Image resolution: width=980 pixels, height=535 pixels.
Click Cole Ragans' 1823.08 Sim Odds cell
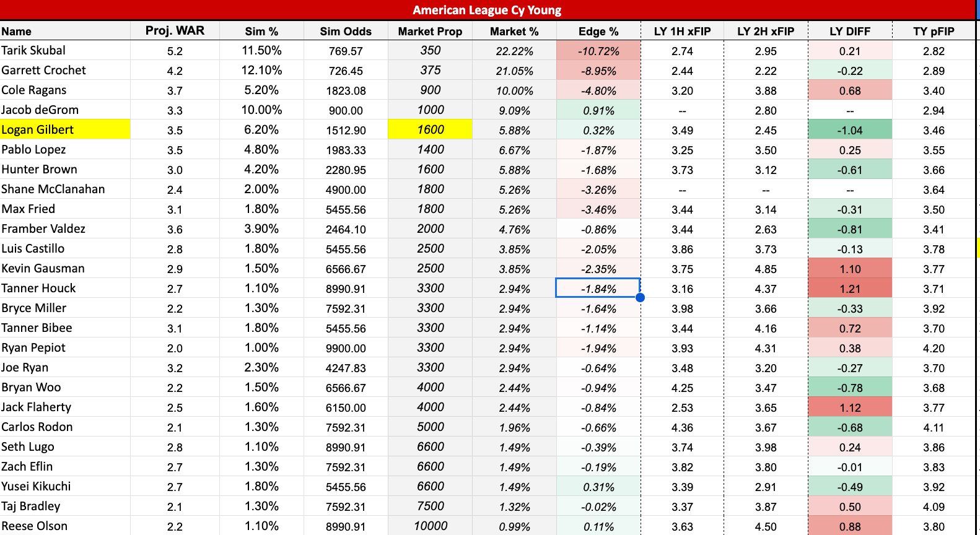(x=346, y=90)
